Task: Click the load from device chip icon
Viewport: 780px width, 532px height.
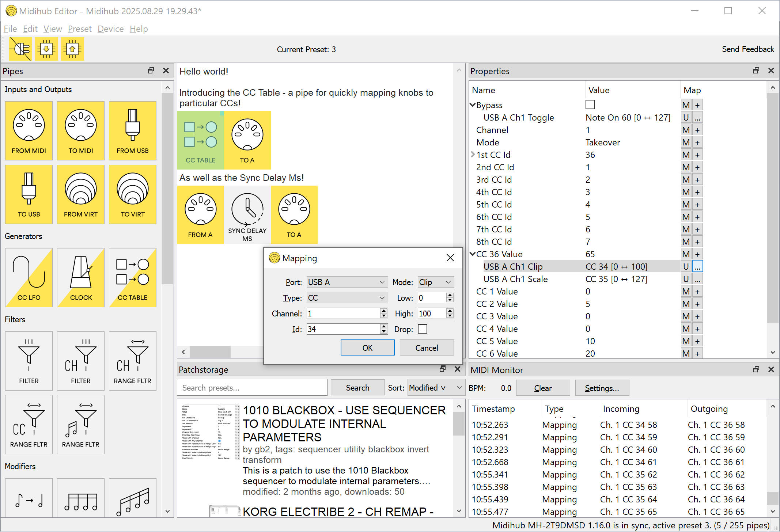Action: coord(46,49)
